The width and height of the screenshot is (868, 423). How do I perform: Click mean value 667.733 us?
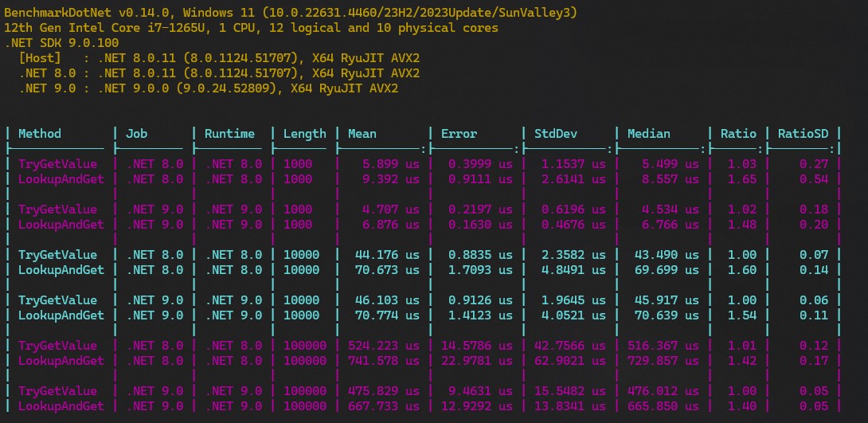tap(384, 405)
